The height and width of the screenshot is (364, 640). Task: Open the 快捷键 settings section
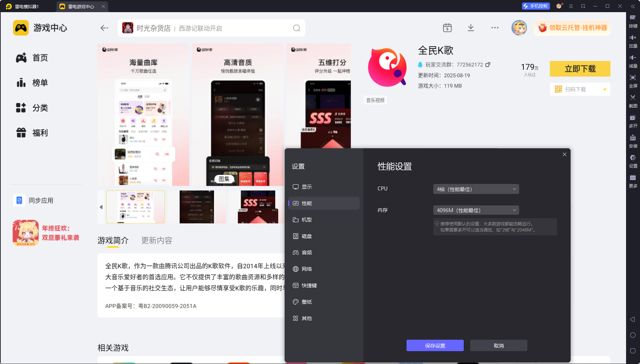(324, 285)
